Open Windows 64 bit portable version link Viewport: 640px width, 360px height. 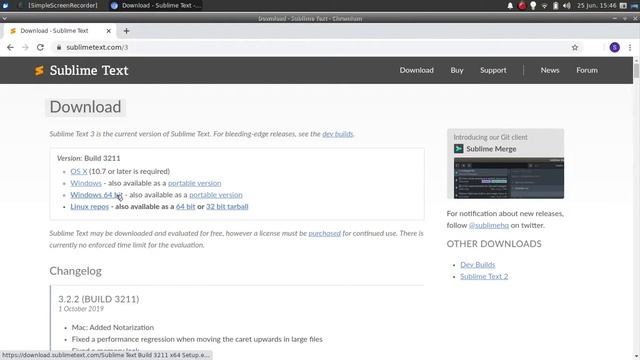pos(216,195)
